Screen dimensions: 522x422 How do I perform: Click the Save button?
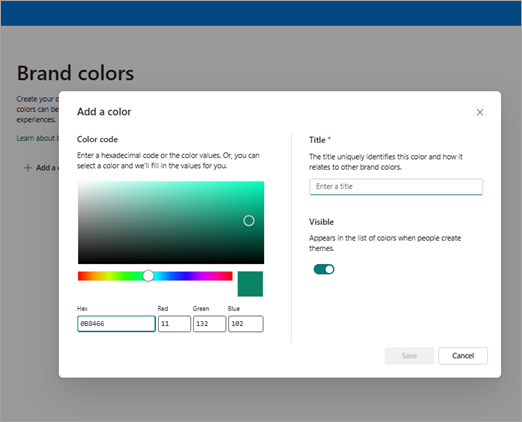(x=409, y=356)
